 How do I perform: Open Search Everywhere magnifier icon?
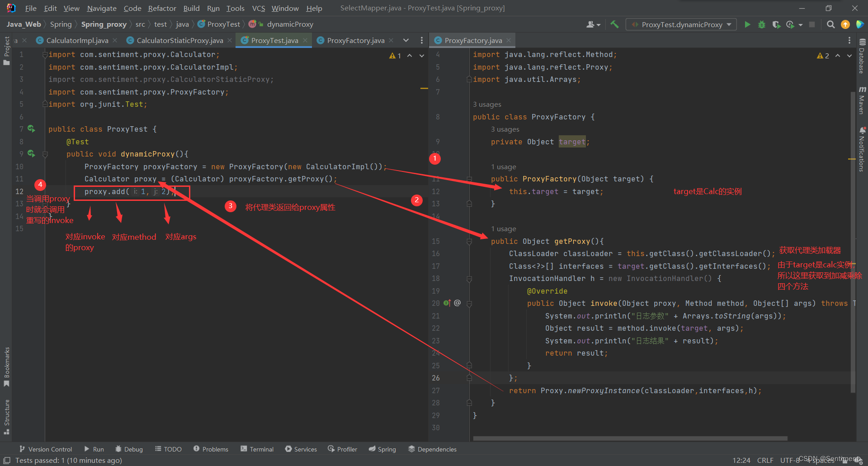pyautogui.click(x=830, y=24)
